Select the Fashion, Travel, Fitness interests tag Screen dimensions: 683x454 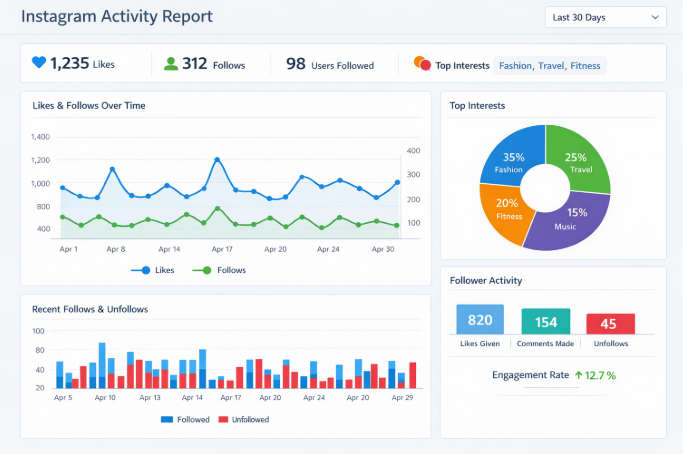[x=550, y=66]
